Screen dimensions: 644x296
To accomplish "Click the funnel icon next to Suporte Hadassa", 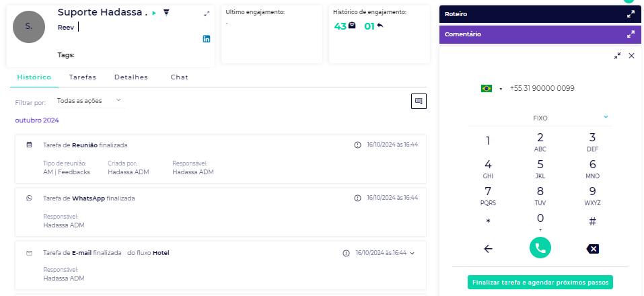I will click(x=166, y=13).
